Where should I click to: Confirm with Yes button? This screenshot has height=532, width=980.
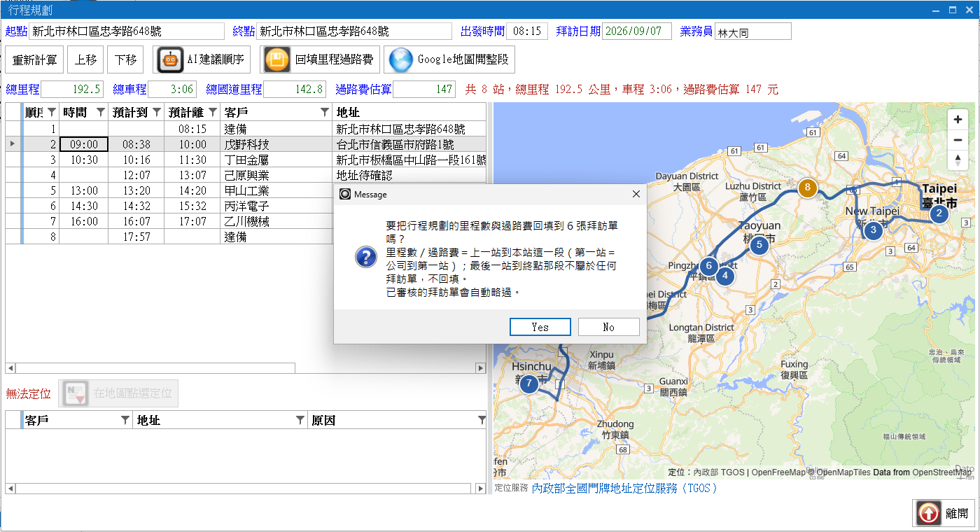click(540, 327)
